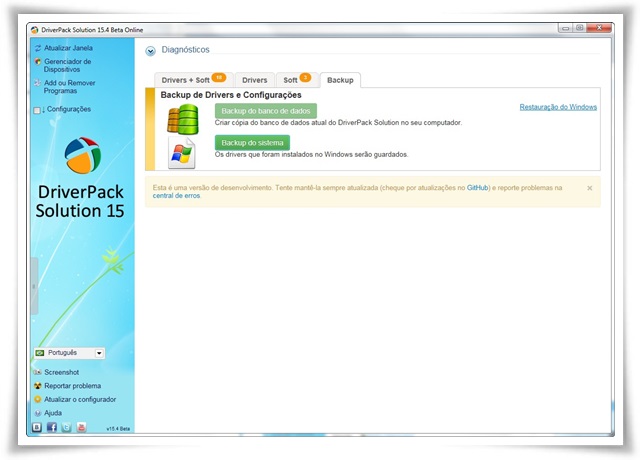Toggle the Configurações checkbox
This screenshot has height=460, width=640.
coord(37,110)
